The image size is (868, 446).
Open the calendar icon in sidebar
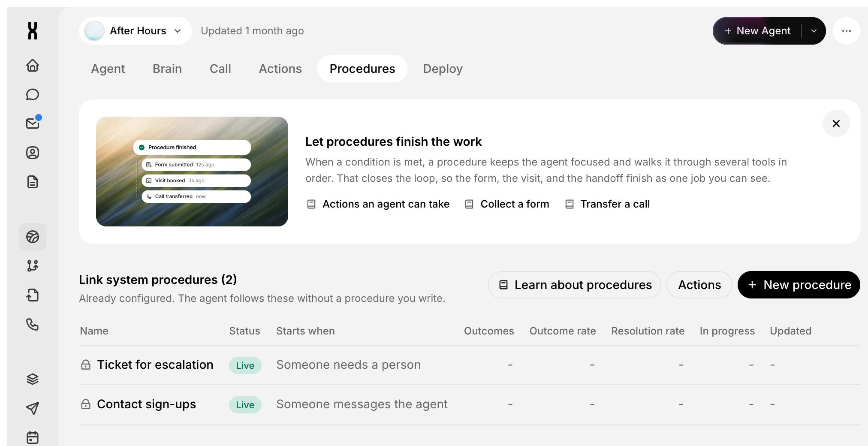pyautogui.click(x=33, y=437)
